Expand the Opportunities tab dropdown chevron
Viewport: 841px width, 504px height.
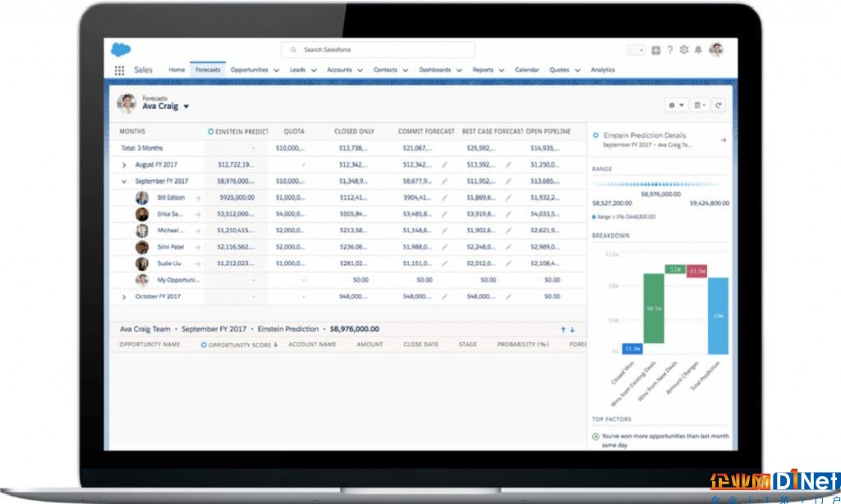point(276,71)
